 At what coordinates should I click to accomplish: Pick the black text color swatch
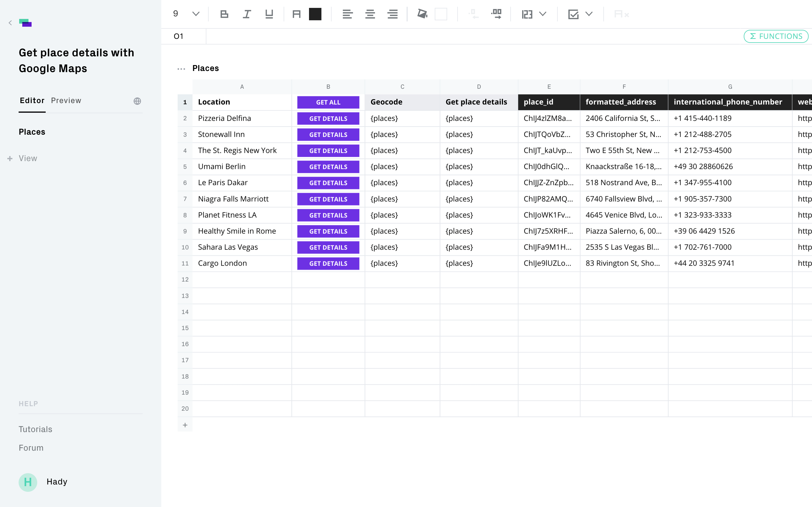[315, 14]
